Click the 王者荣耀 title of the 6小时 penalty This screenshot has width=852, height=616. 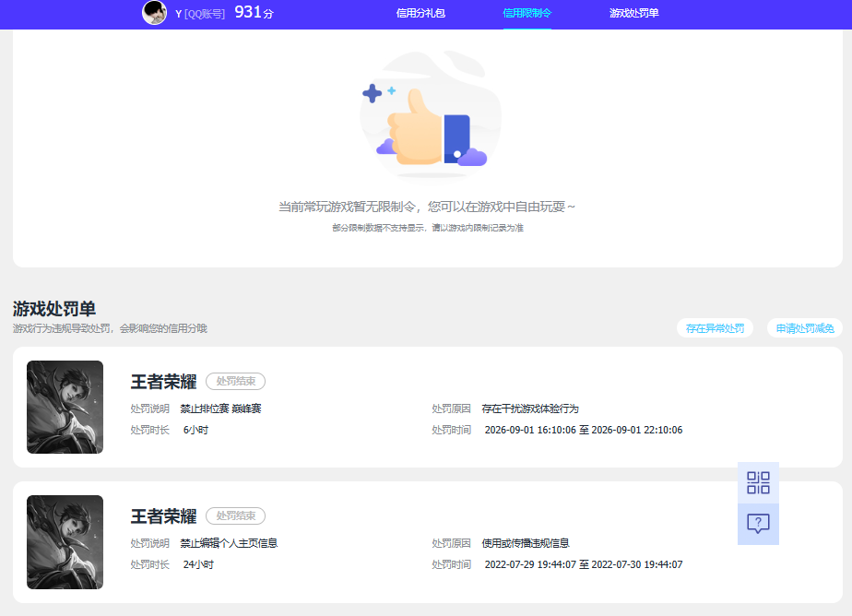pos(163,382)
